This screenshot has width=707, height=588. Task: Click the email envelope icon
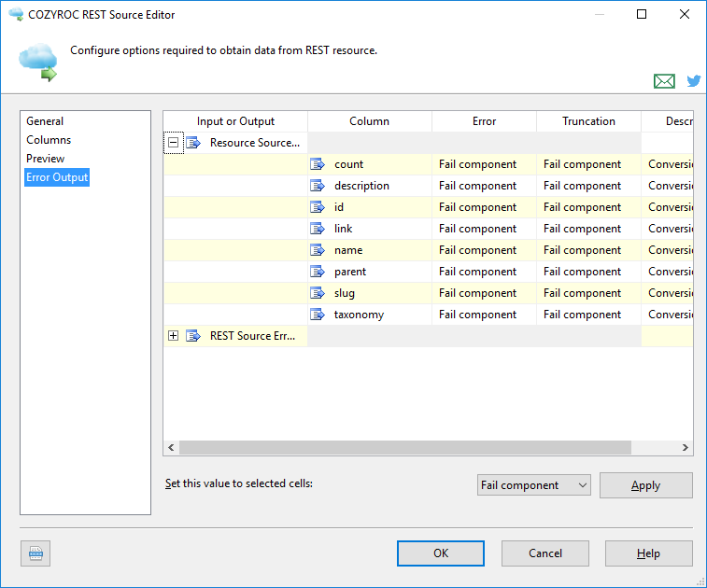(x=664, y=81)
